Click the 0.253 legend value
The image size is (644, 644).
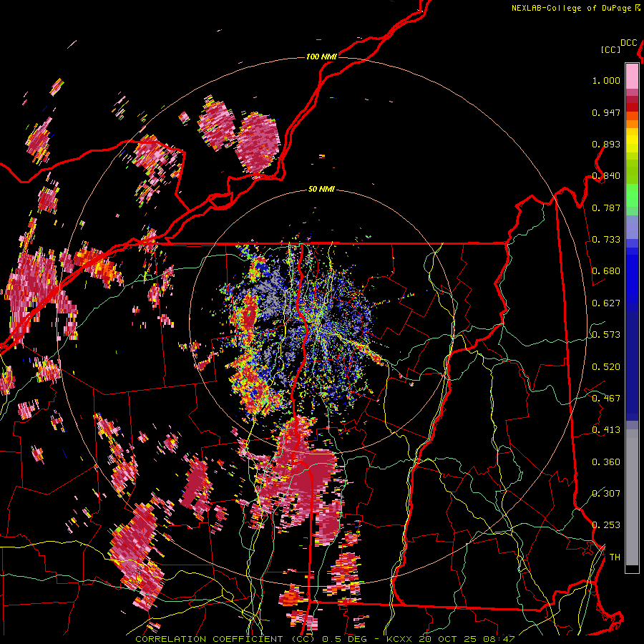[x=606, y=525]
